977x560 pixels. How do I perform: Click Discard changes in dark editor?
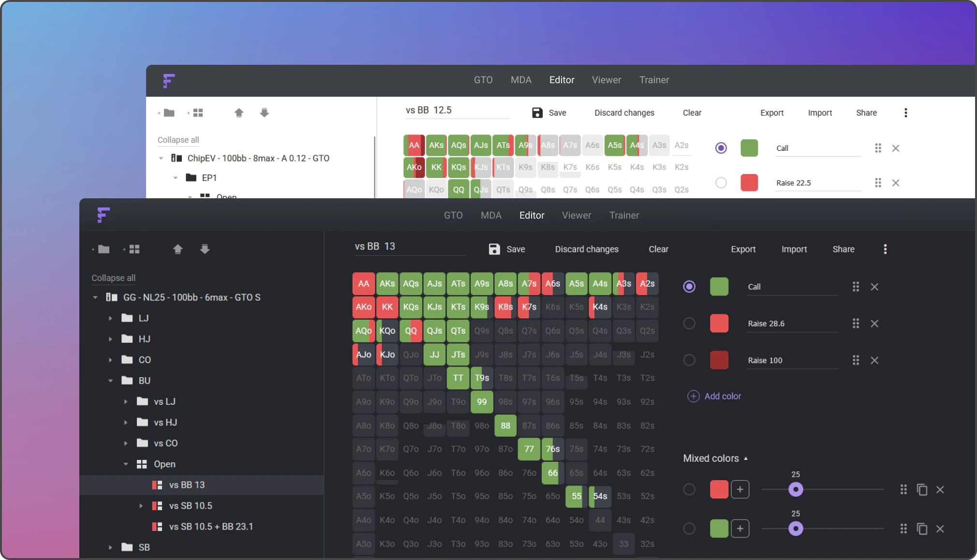tap(587, 249)
